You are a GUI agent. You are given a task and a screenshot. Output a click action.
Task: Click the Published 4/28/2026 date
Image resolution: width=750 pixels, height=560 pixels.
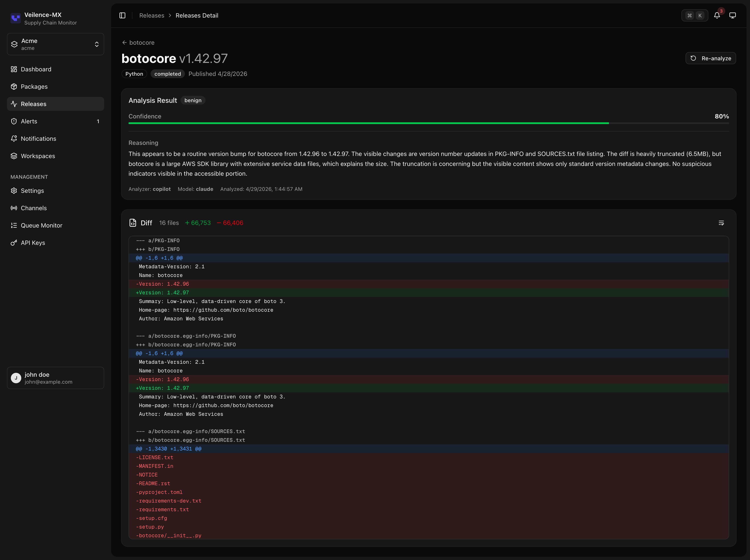tap(218, 74)
